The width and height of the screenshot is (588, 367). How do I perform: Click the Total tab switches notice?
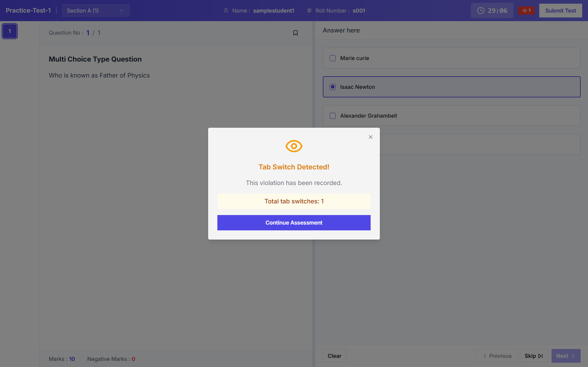[x=294, y=201]
